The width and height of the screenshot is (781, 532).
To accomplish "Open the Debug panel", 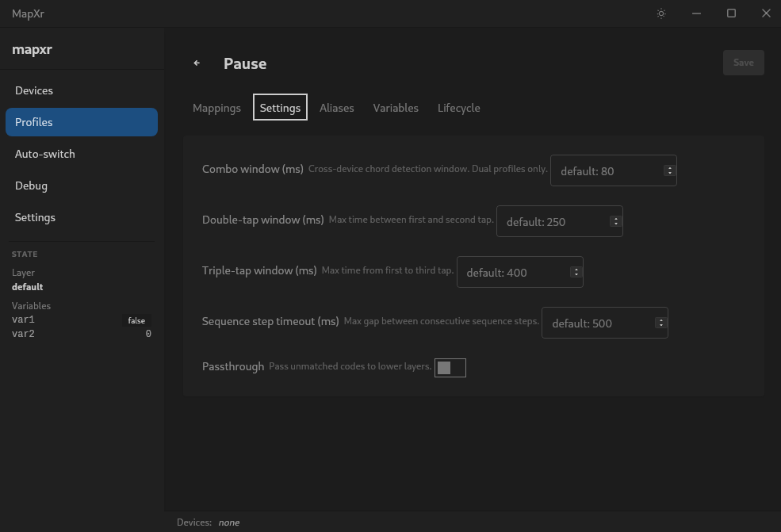I will [31, 186].
